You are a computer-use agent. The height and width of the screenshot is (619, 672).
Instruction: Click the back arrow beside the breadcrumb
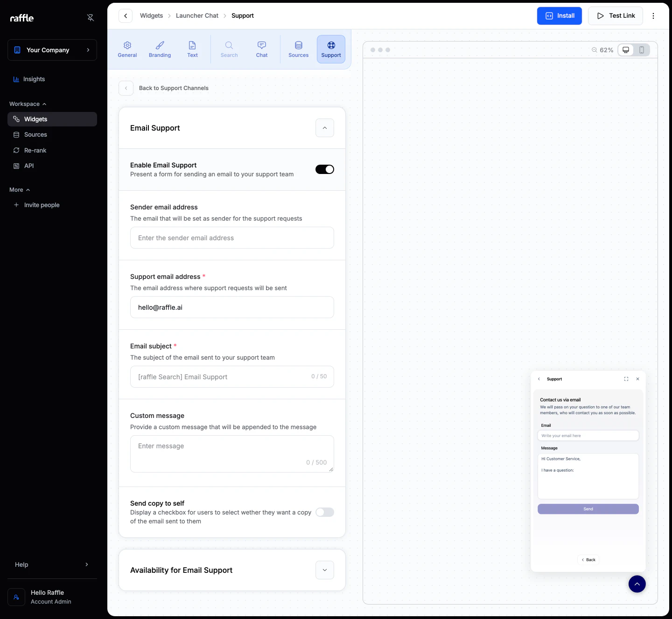point(126,16)
